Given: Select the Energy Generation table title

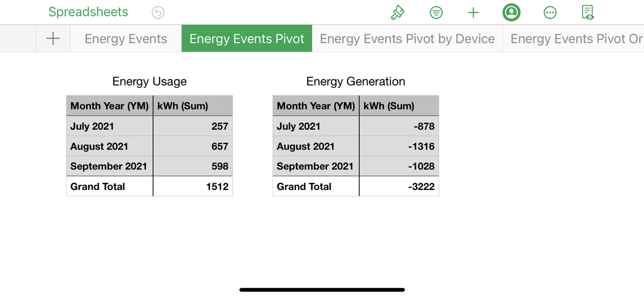Looking at the screenshot, I should [x=355, y=81].
